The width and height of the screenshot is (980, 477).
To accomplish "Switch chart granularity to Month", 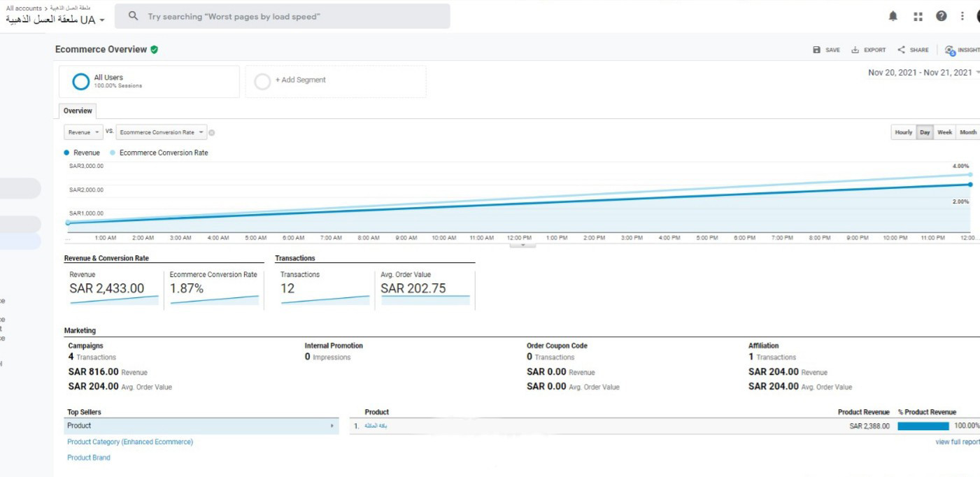I will click(968, 132).
